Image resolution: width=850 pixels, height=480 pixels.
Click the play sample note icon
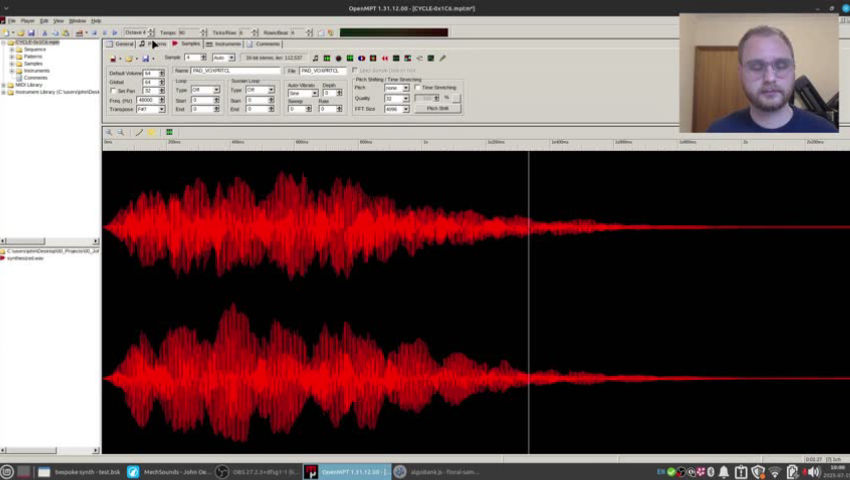[x=315, y=58]
